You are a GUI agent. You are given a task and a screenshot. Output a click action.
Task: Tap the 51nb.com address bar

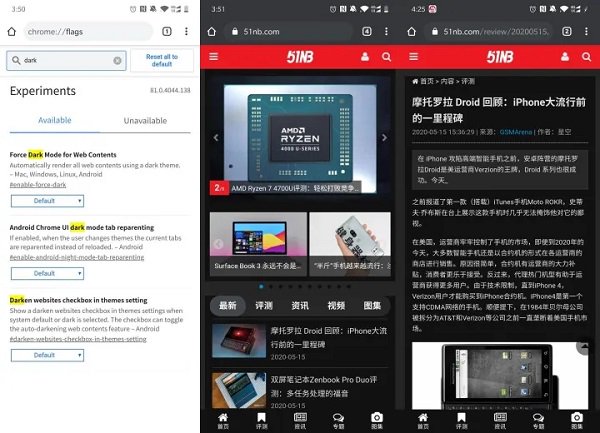click(288, 31)
